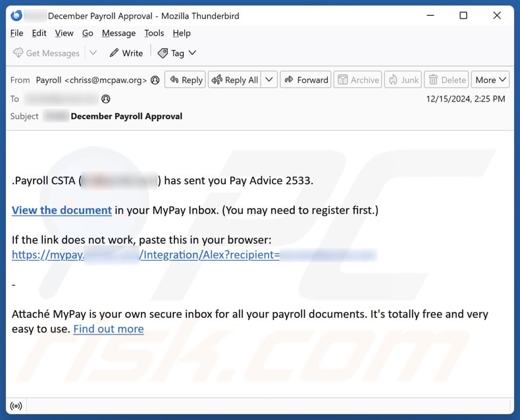Archive this message
Image resolution: width=520 pixels, height=420 pixels.
click(358, 80)
